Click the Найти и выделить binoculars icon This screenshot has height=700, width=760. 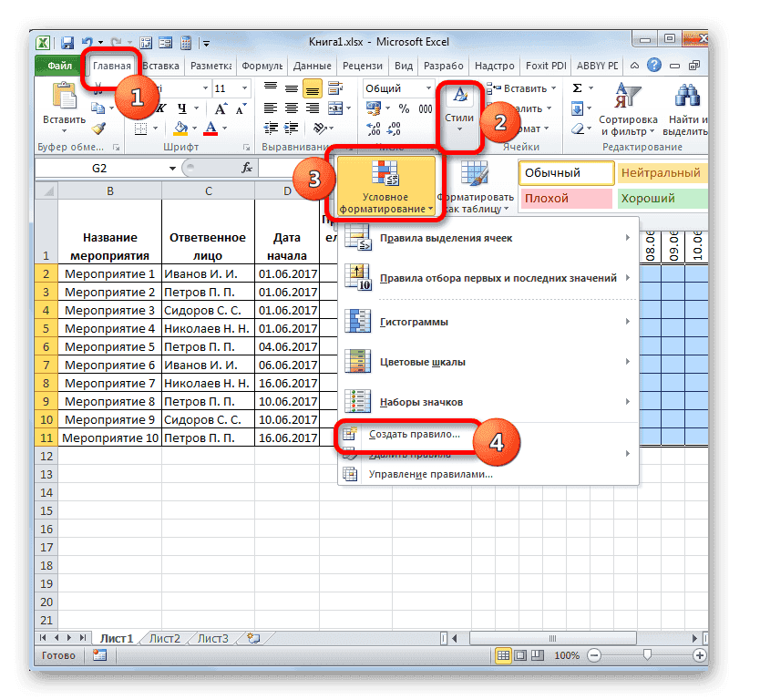point(686,94)
